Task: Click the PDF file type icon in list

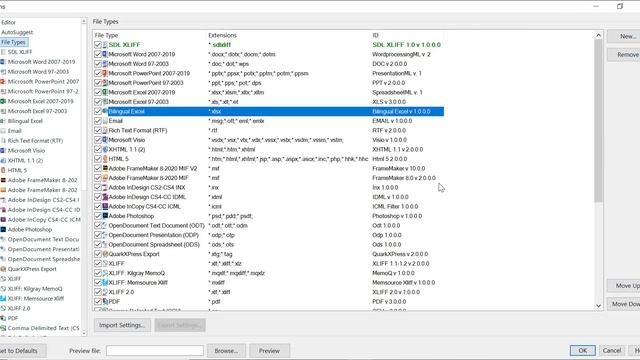Action: [105, 302]
